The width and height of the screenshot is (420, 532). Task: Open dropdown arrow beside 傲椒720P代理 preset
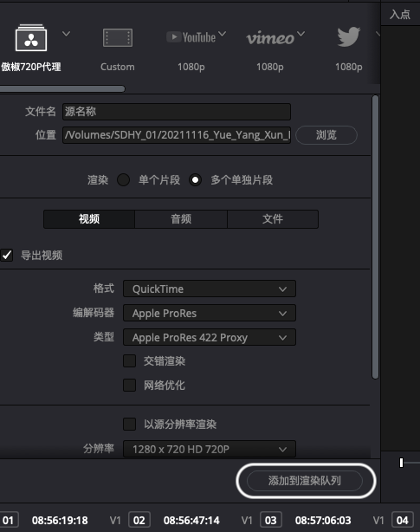click(66, 34)
